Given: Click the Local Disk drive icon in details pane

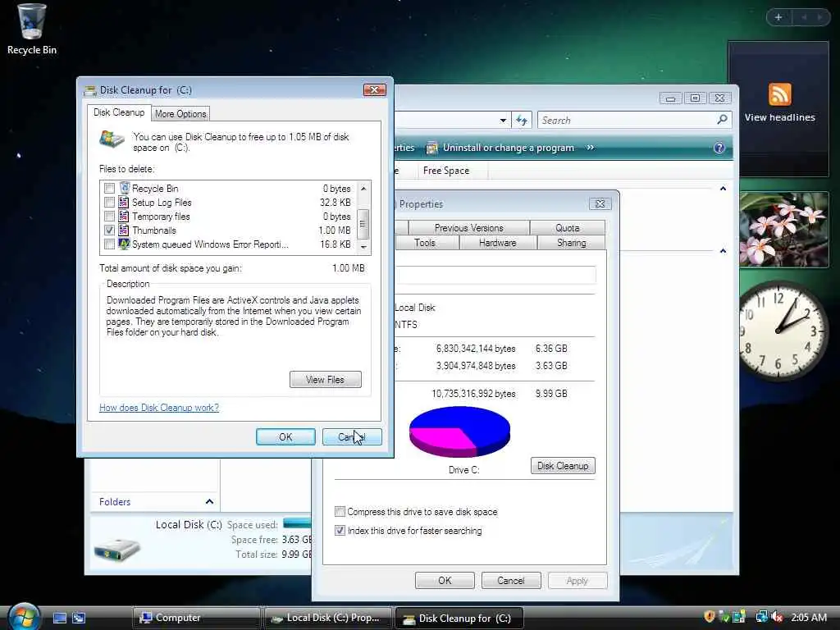Looking at the screenshot, I should 116,548.
